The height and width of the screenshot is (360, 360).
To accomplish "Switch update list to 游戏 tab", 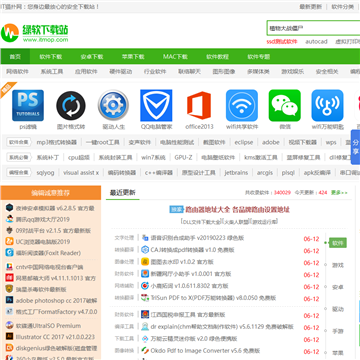I will [338, 265].
